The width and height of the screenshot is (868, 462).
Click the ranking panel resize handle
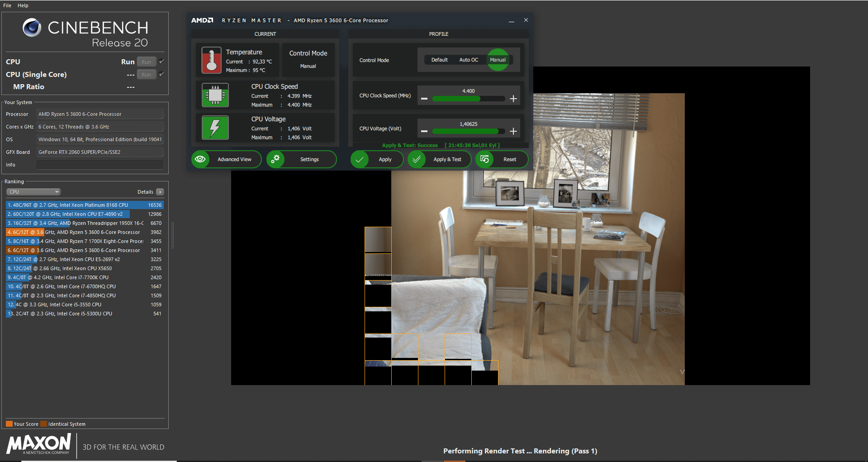(x=172, y=235)
